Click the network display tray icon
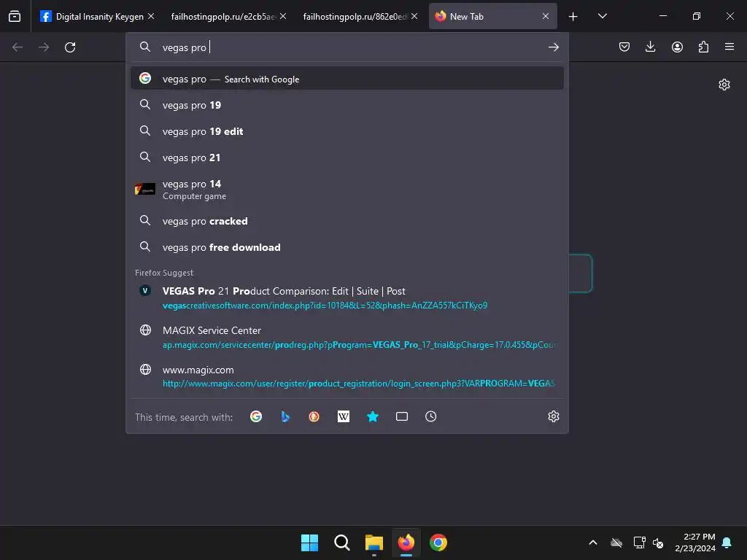747x560 pixels. pyautogui.click(x=639, y=542)
